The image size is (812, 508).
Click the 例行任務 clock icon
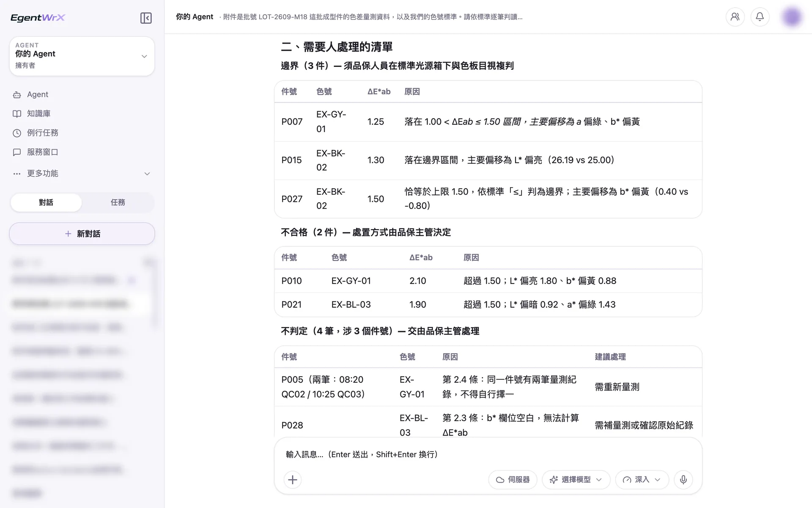point(17,133)
